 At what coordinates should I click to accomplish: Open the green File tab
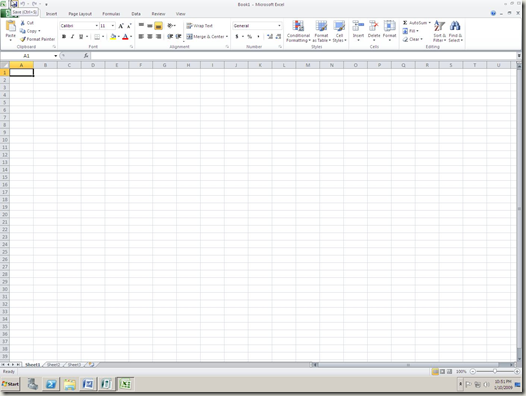[x=6, y=13]
